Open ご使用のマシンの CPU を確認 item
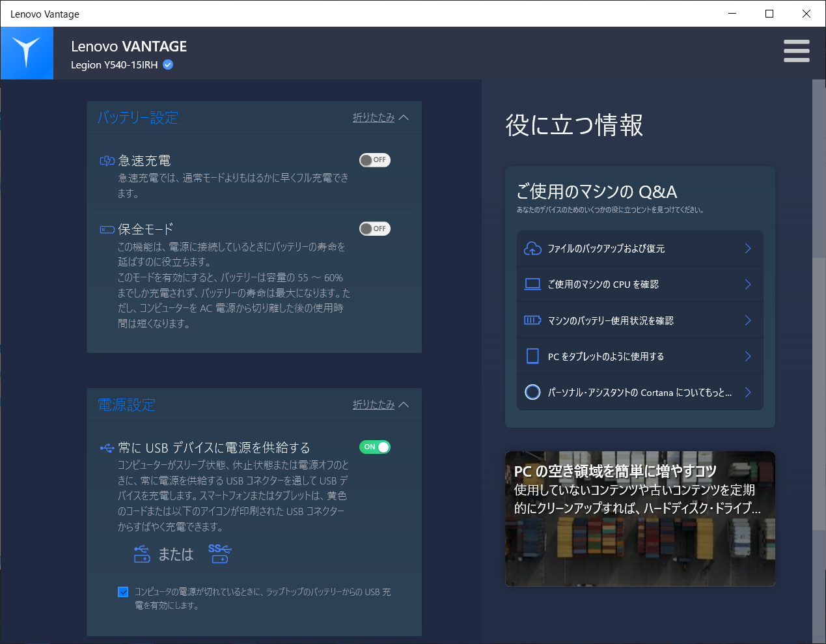Viewport: 826px width, 644px height. click(603, 285)
